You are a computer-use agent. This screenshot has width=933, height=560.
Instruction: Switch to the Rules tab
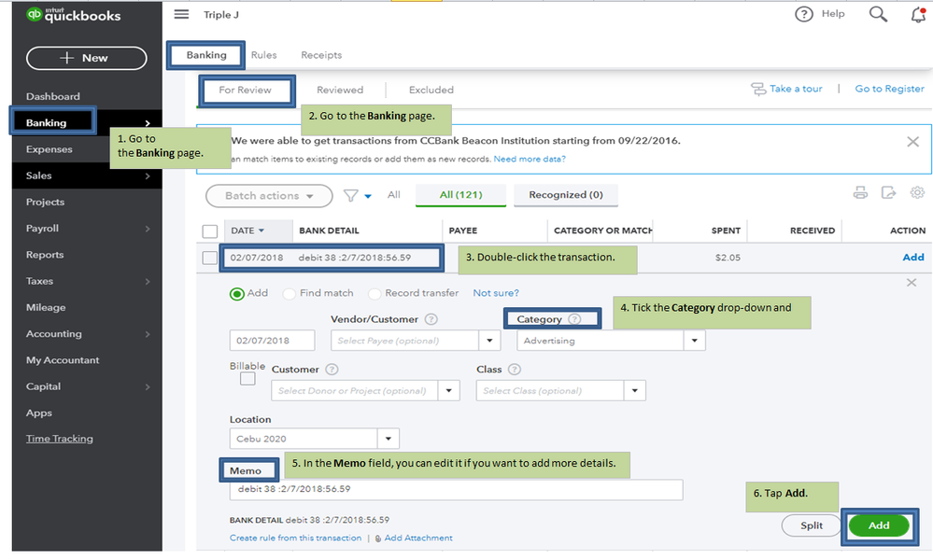[263, 55]
